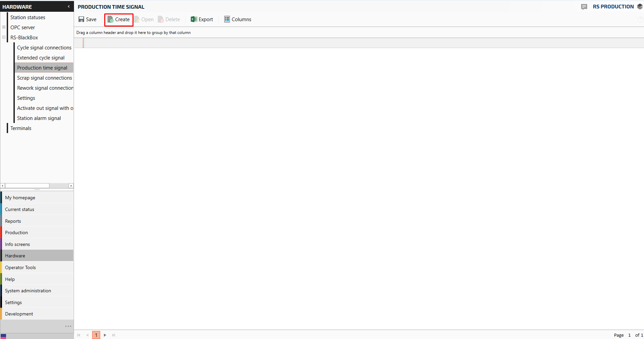The image size is (644, 339).
Task: Go to next page arrow in pager
Action: point(105,335)
